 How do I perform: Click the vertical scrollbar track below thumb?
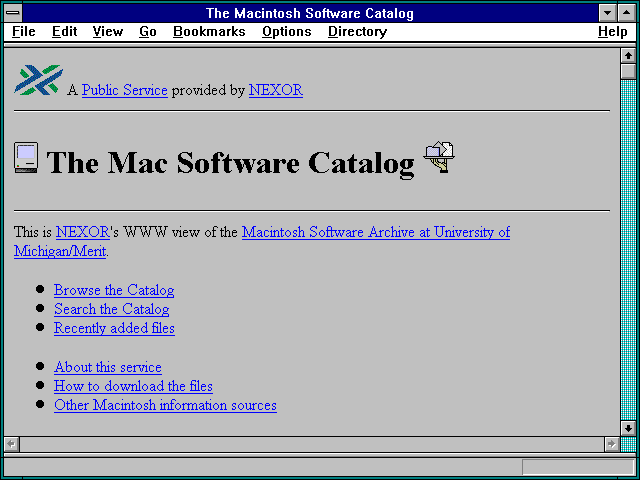click(x=629, y=250)
